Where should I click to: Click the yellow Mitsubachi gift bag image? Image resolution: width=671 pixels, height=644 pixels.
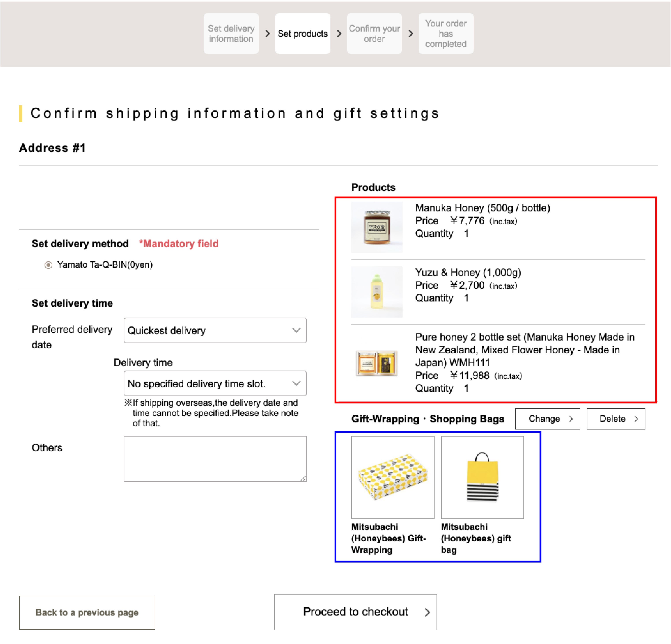point(482,477)
